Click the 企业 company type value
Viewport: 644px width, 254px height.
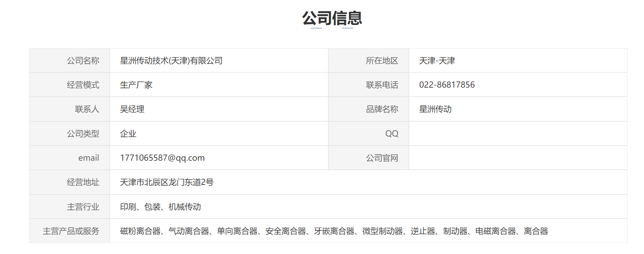128,134
